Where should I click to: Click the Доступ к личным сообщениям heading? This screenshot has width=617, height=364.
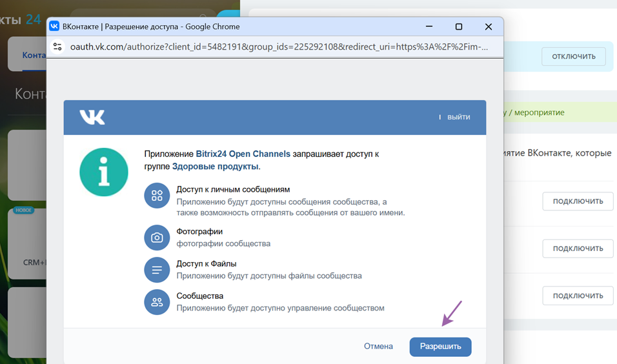click(233, 189)
